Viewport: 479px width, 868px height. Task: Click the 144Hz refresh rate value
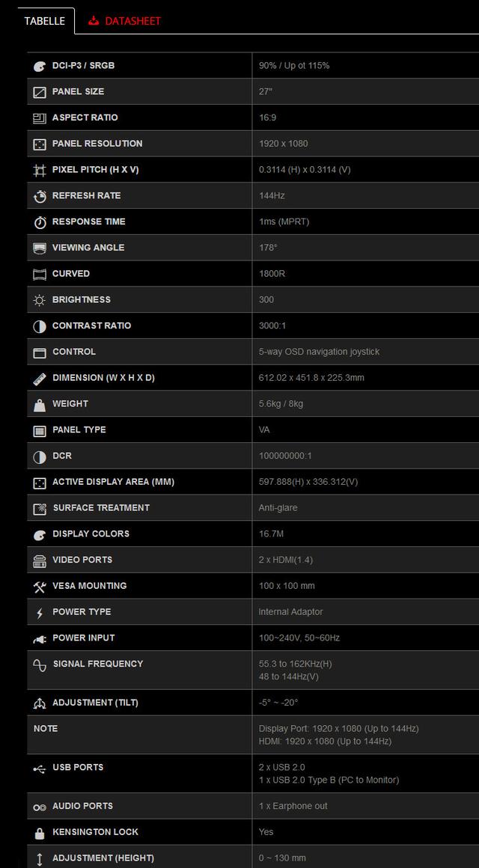tap(272, 195)
